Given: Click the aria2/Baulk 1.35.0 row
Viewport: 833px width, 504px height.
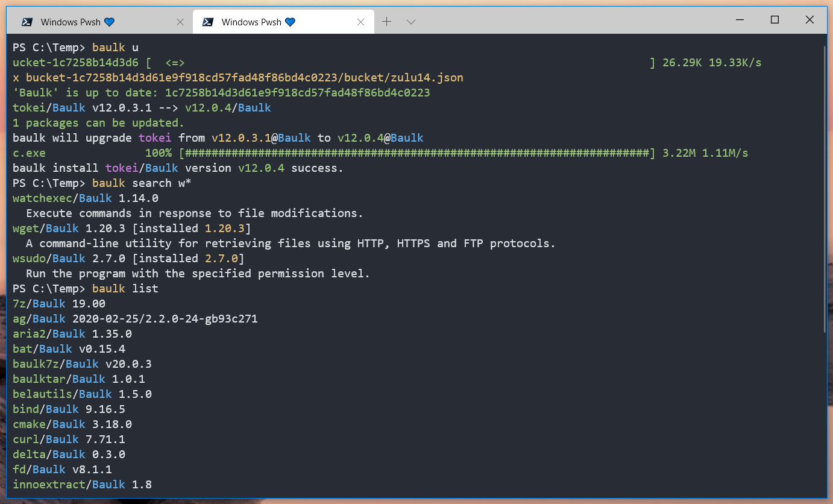Looking at the screenshot, I should point(72,334).
